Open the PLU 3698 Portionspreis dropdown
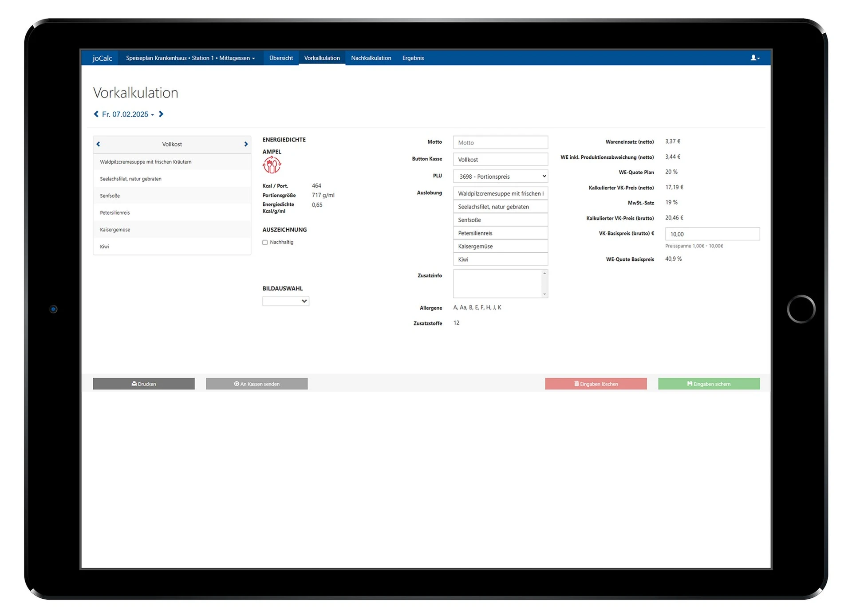 (500, 177)
